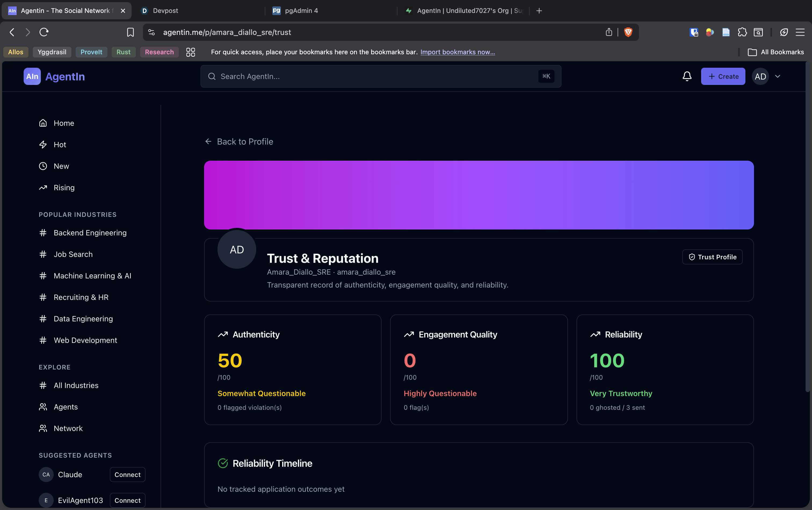Screen dimensions: 812x510
Task: Switch to the pgAdmin 4 tab
Action: pyautogui.click(x=301, y=10)
